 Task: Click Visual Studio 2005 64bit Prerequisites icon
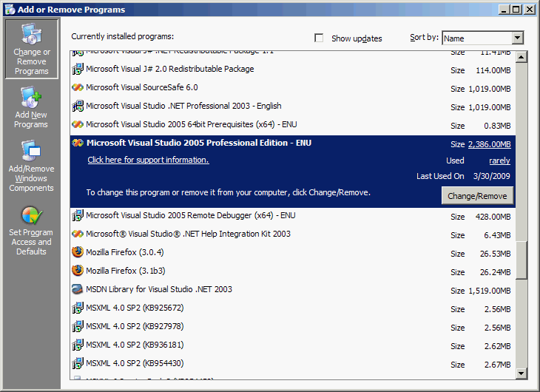(x=78, y=124)
